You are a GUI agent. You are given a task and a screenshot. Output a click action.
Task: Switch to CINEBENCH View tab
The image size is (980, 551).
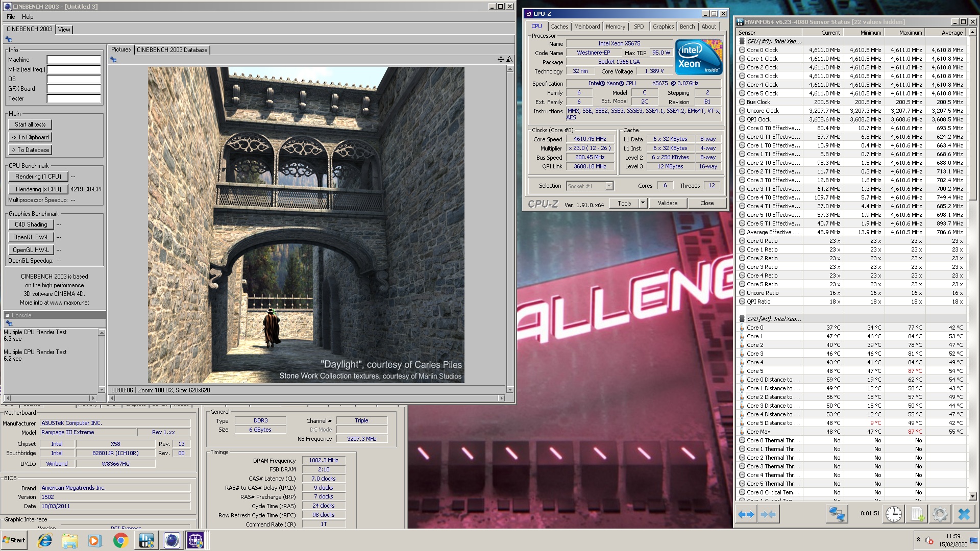point(64,30)
